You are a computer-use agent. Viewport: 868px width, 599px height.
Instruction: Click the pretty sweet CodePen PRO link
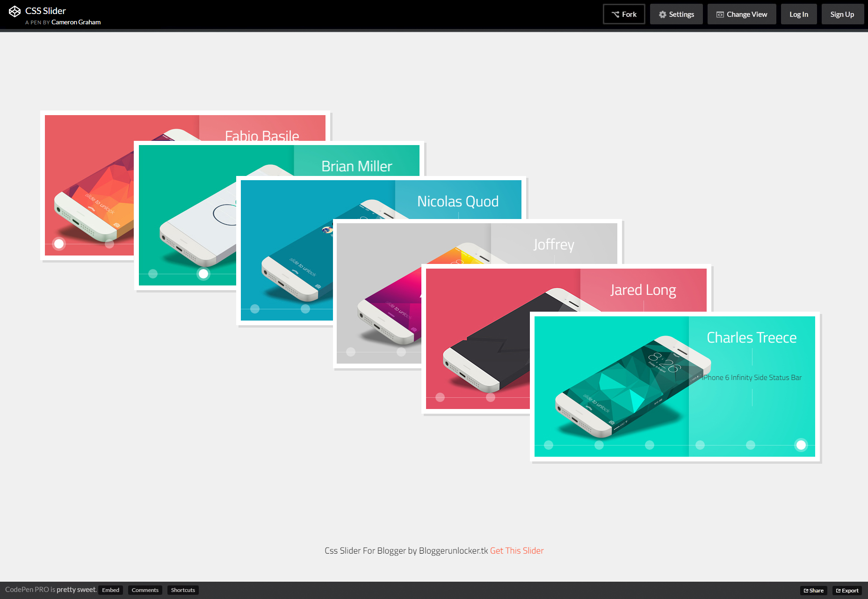(x=77, y=590)
